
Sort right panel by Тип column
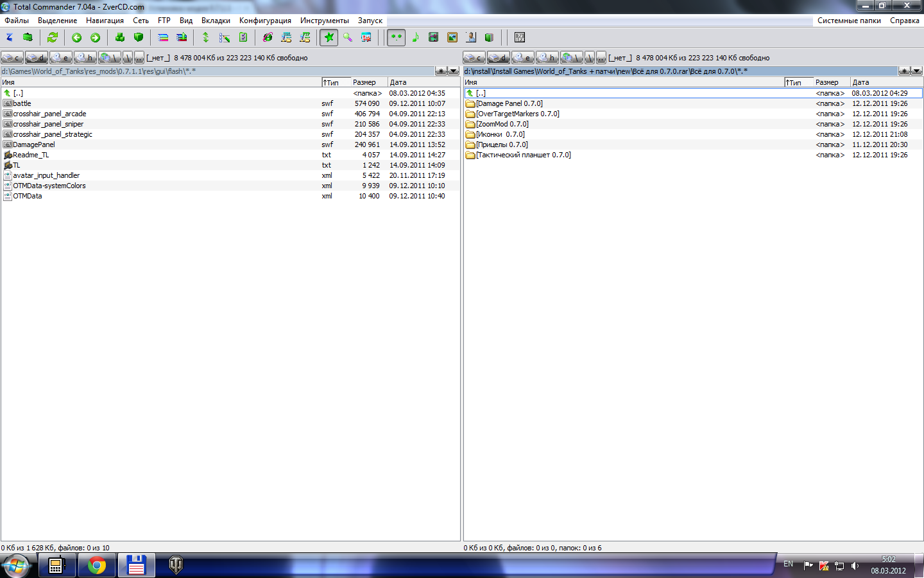[x=799, y=82]
